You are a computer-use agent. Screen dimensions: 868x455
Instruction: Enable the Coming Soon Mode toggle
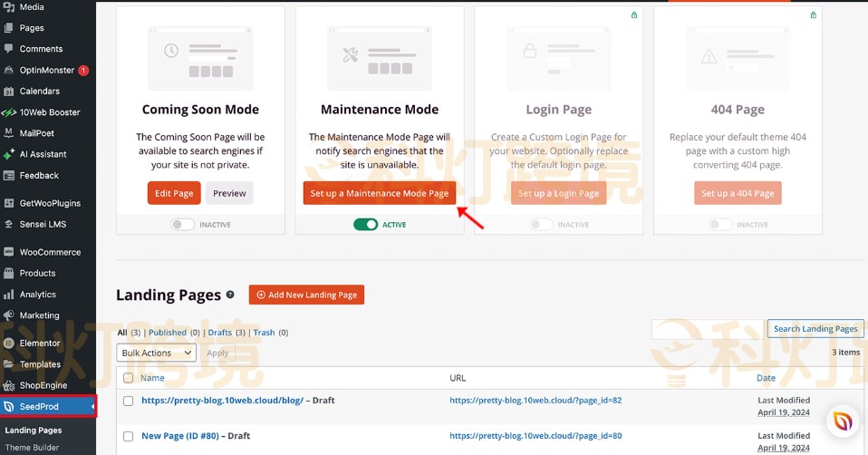pyautogui.click(x=182, y=225)
